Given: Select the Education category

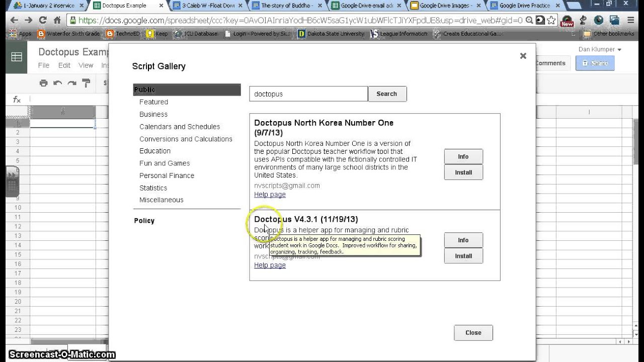Looking at the screenshot, I should pos(155,151).
